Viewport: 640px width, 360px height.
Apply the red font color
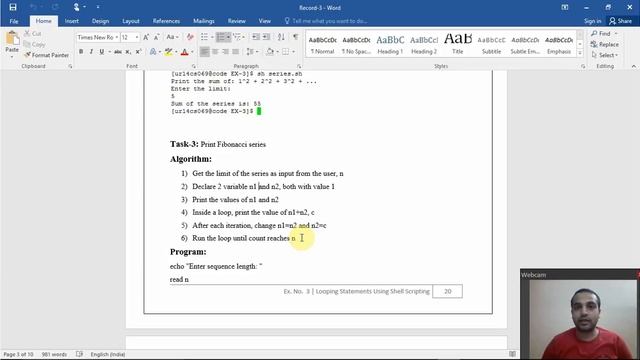click(184, 52)
